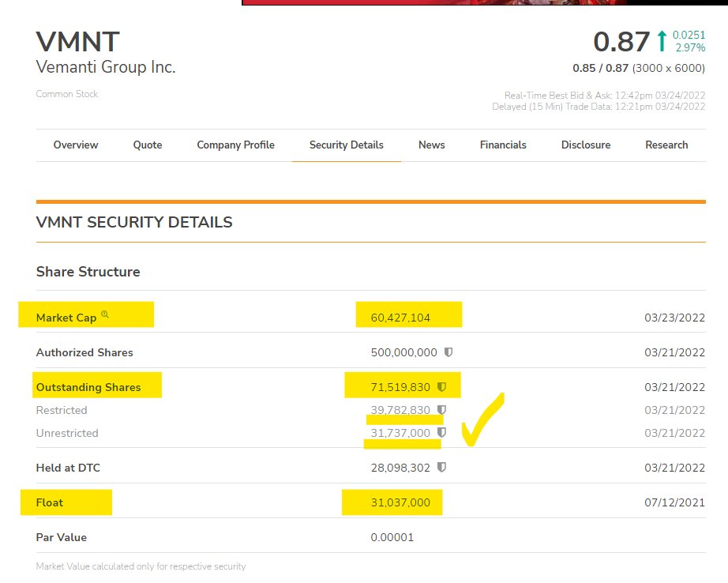The image size is (728, 583).
Task: Click the 500,000,000 authorized shares value
Action: [404, 352]
